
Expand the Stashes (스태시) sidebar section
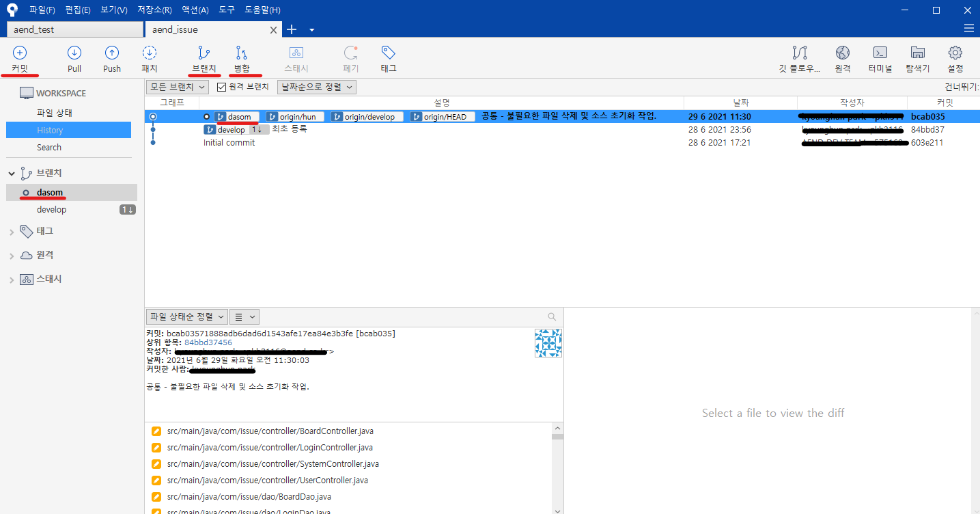click(12, 280)
